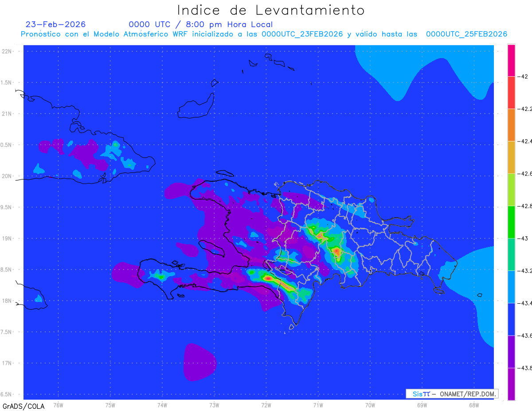This screenshot has width=532, height=411.
Task: Click the latitude label '18N'
Action: [6, 301]
